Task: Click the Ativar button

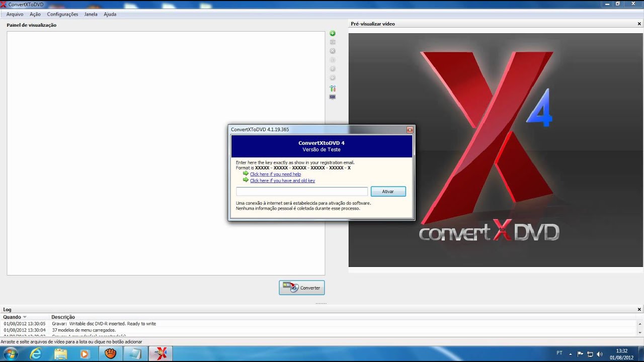Action: (388, 192)
